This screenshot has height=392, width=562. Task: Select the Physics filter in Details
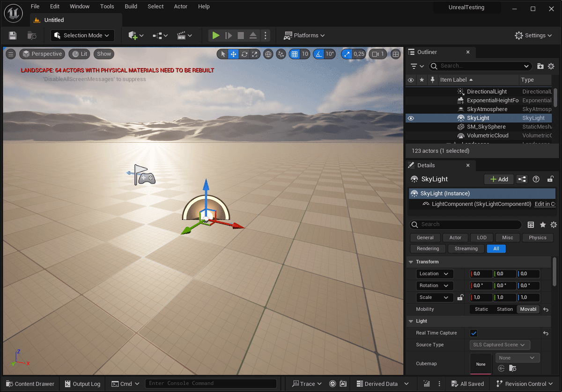(538, 238)
